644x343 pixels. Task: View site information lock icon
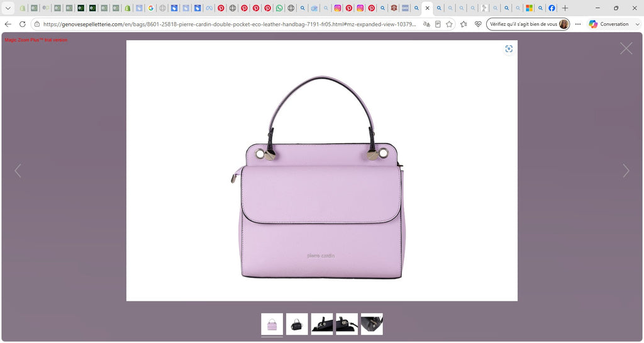[x=37, y=25]
